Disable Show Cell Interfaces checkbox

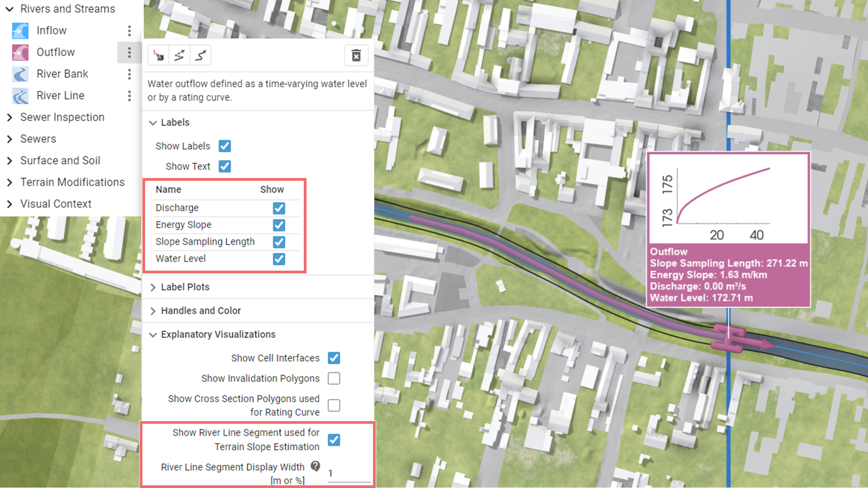(x=334, y=358)
